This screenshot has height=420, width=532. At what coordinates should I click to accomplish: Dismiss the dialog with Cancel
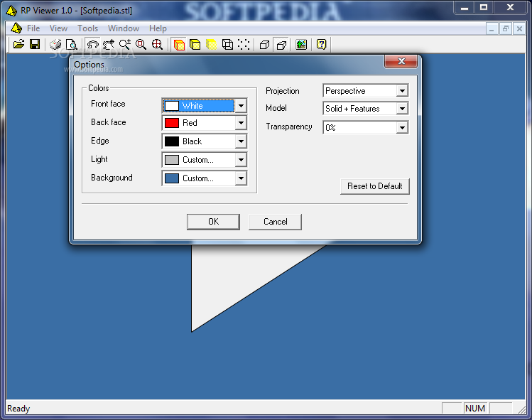[x=275, y=222]
